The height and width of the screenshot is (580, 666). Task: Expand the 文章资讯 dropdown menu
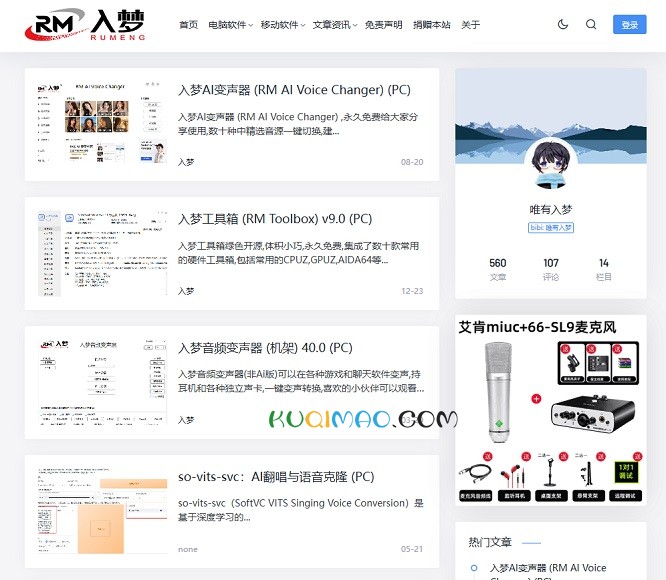coord(335,25)
